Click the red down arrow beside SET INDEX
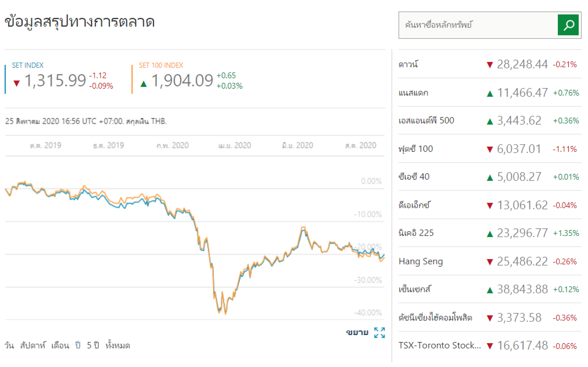This screenshot has width=588, height=367. [x=16, y=83]
